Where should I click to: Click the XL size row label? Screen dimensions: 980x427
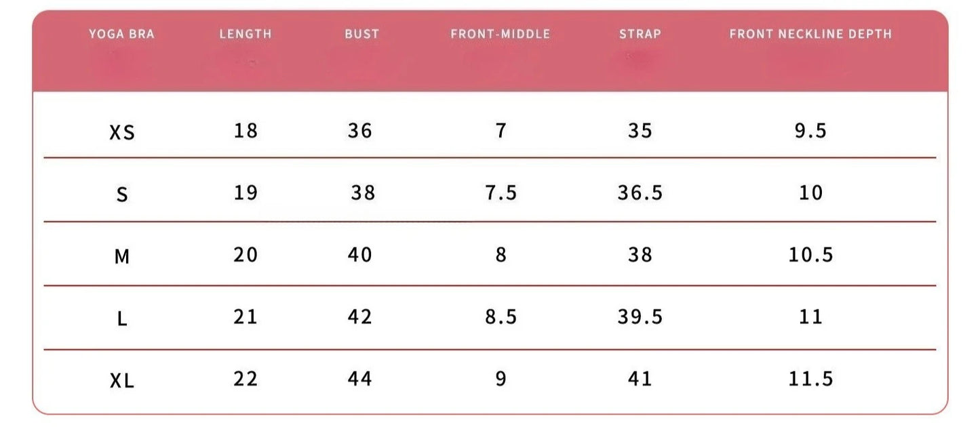(122, 381)
